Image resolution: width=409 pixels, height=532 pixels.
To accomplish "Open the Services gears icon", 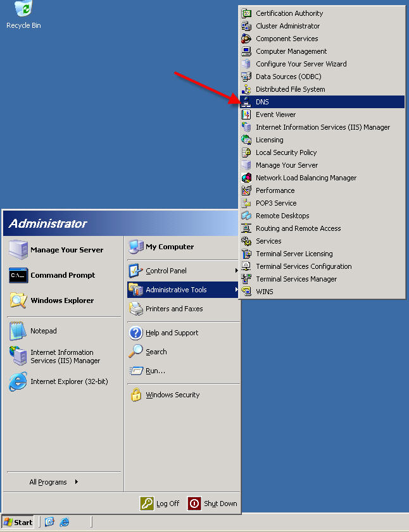I will tap(246, 241).
